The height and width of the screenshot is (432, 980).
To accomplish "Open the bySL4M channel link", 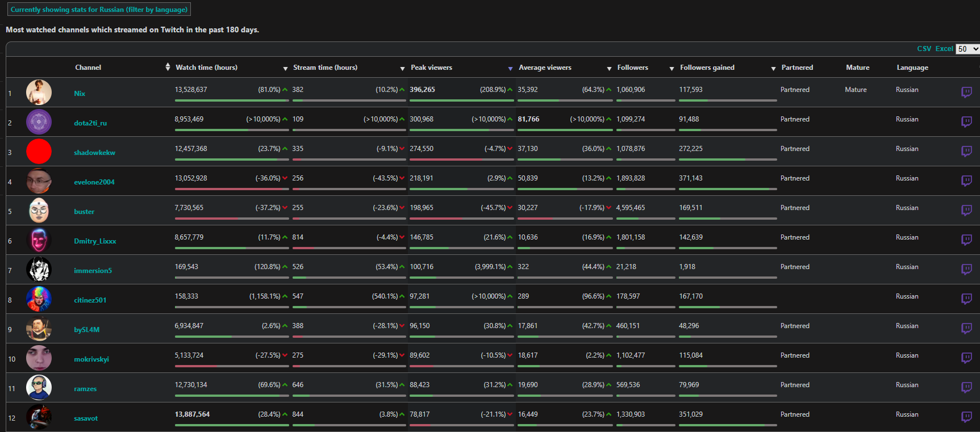I will pyautogui.click(x=86, y=330).
